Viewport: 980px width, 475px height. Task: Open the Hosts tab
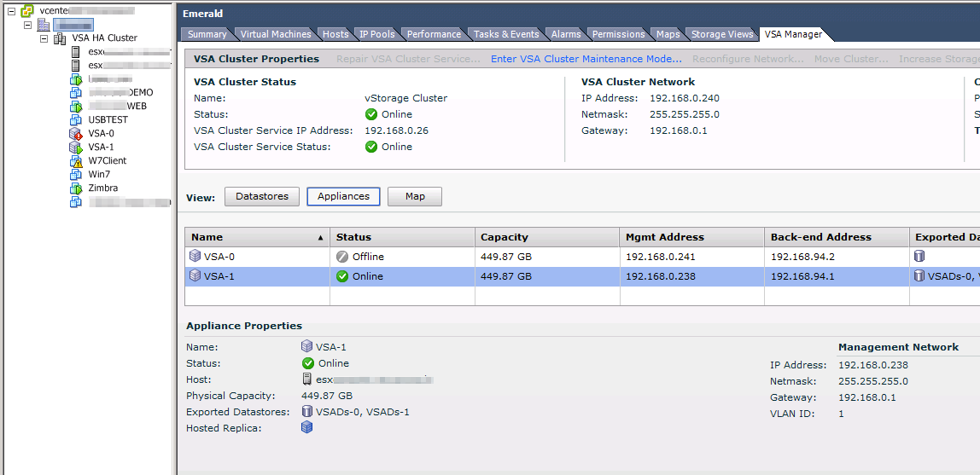(335, 34)
